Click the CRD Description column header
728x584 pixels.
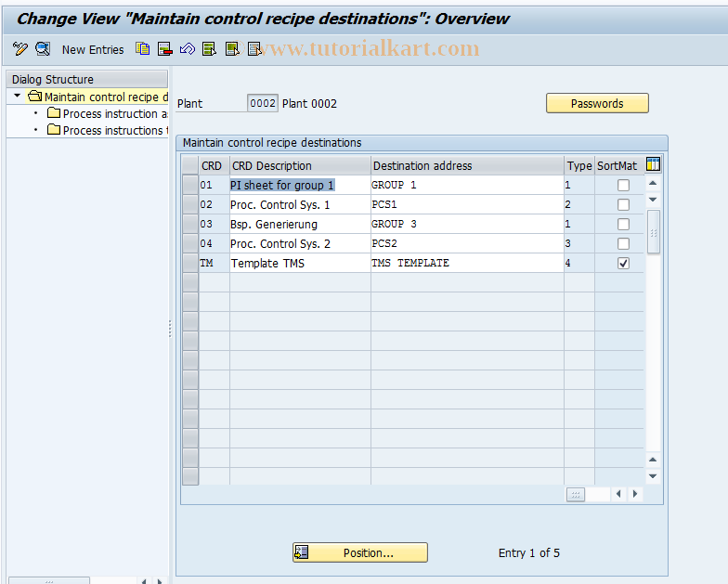coord(300,165)
